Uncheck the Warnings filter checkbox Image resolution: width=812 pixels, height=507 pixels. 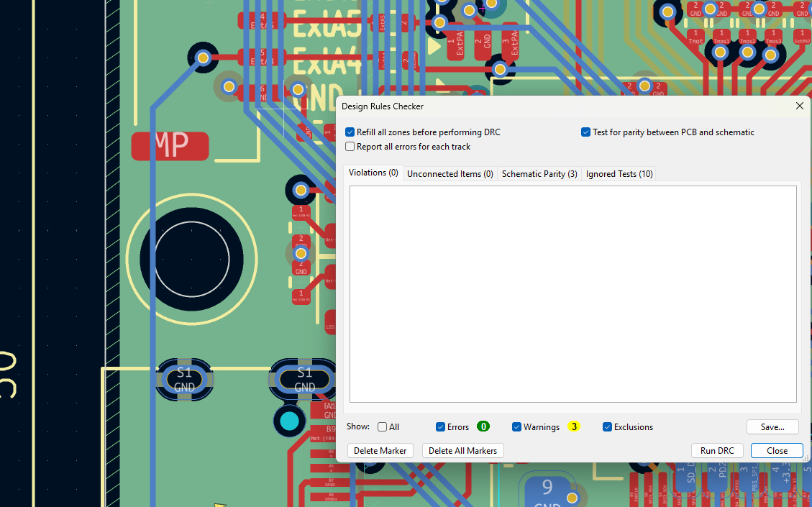pyautogui.click(x=516, y=426)
